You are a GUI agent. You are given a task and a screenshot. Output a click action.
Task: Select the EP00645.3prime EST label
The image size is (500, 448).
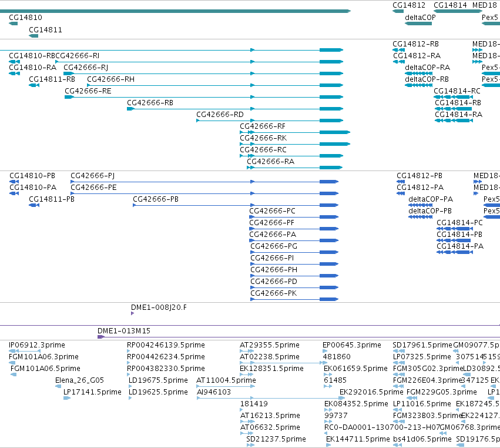click(x=352, y=345)
